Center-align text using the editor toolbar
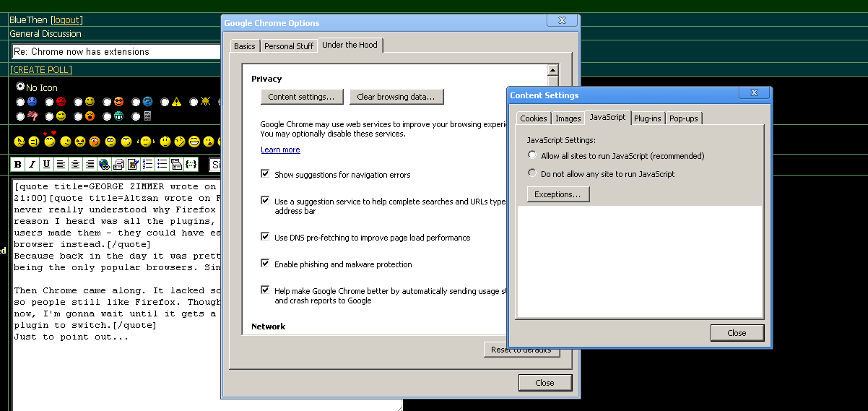This screenshot has width=868, height=411. point(75,164)
